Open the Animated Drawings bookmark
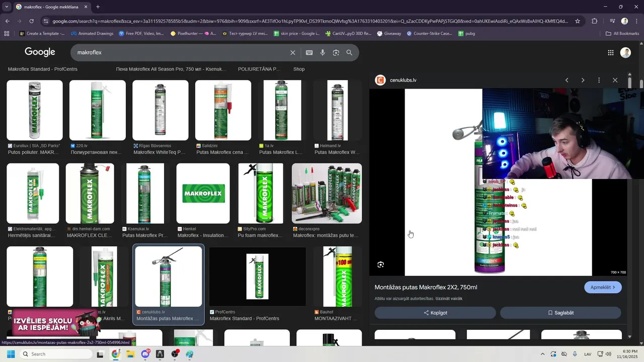The height and width of the screenshot is (362, 644). pos(92,34)
